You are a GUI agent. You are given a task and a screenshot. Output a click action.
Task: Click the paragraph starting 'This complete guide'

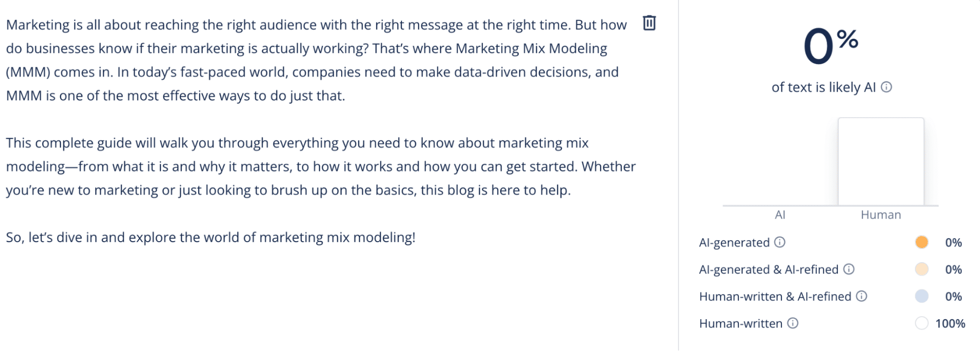coord(321,167)
